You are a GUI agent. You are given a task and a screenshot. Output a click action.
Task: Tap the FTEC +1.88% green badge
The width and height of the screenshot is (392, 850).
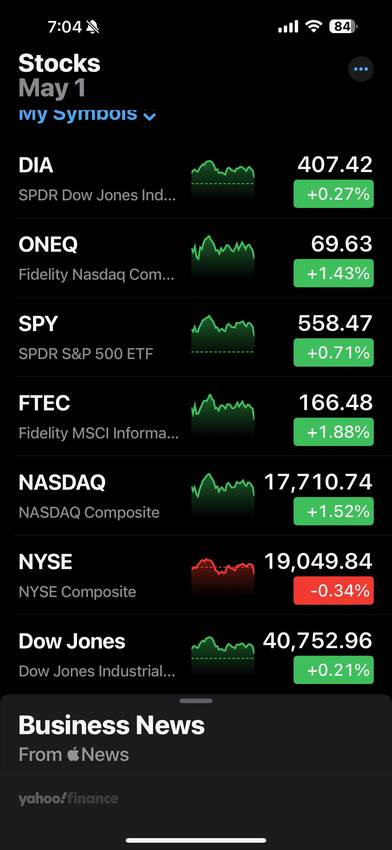point(333,432)
